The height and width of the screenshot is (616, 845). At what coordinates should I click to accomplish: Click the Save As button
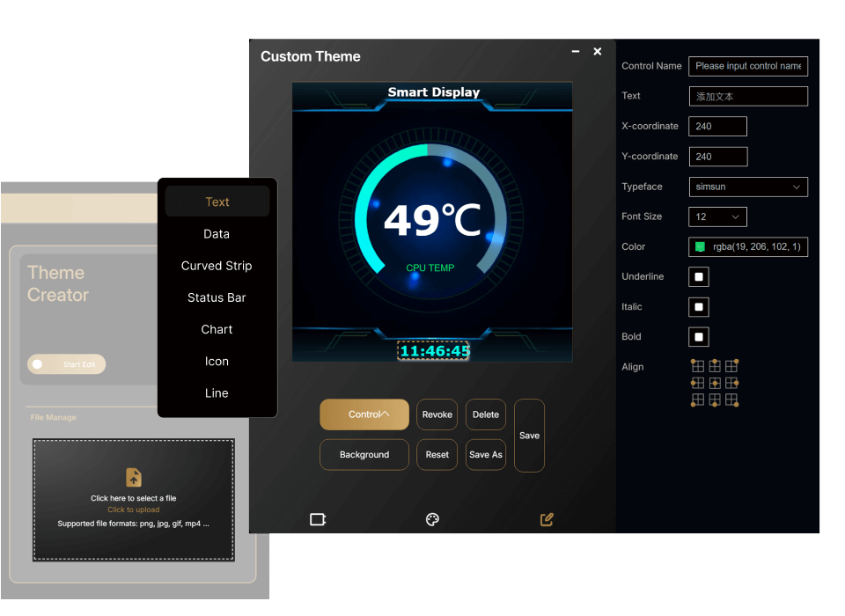click(x=486, y=455)
